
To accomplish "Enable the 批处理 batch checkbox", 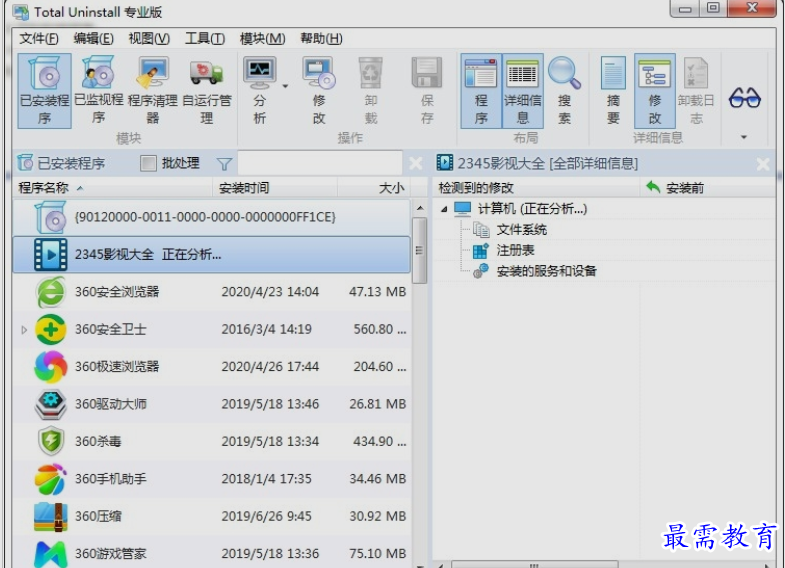I will point(148,163).
